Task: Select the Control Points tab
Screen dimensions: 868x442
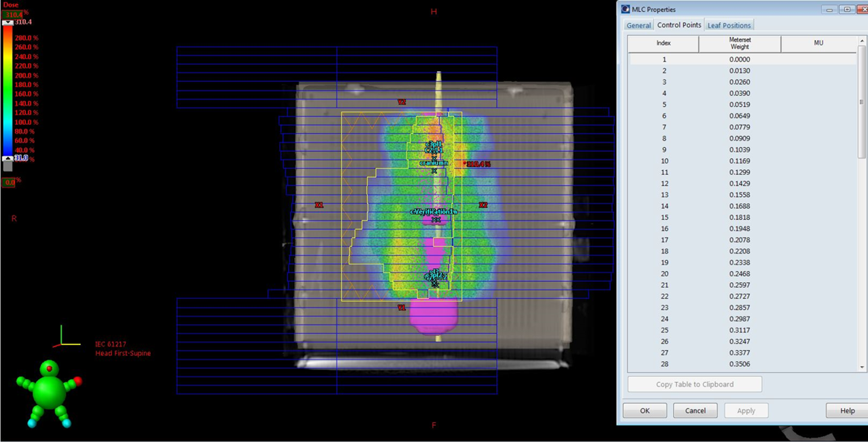Action: [x=678, y=25]
